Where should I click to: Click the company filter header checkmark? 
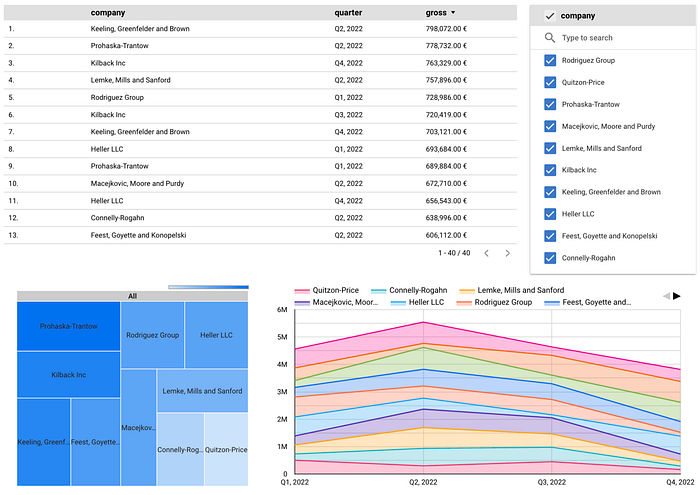click(550, 16)
